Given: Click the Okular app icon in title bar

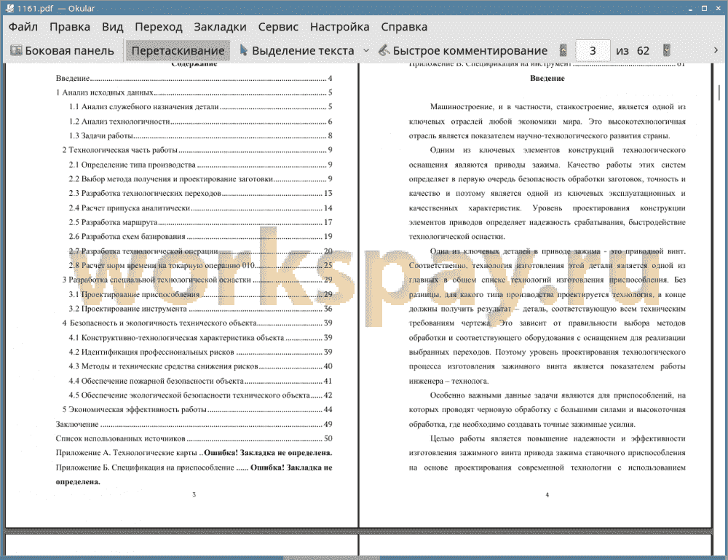Looking at the screenshot, I should coord(9,8).
